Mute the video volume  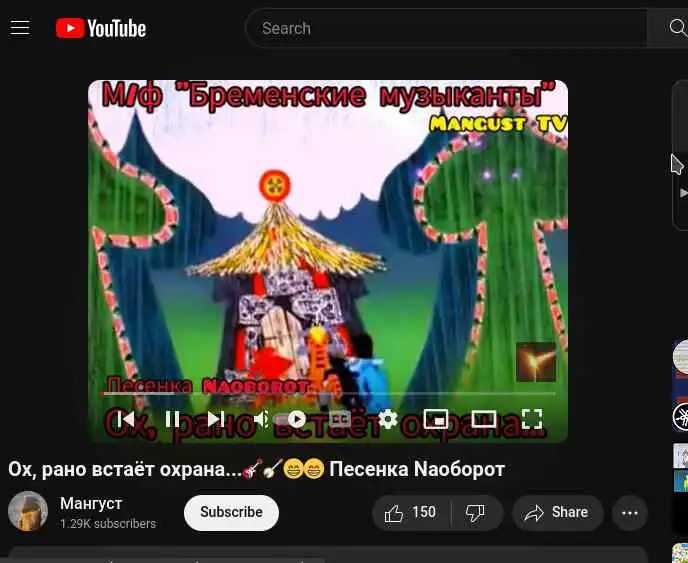click(262, 419)
